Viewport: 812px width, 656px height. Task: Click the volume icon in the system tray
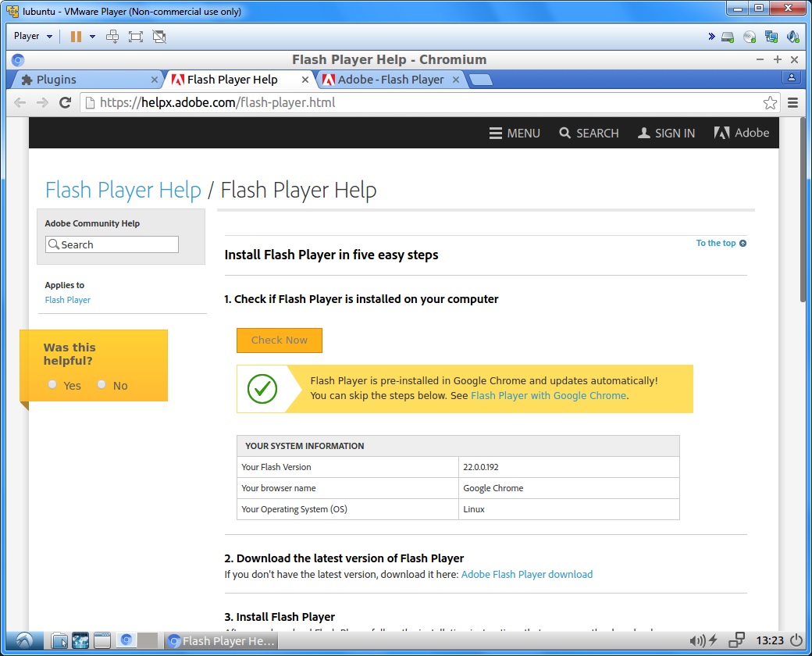coord(697,641)
